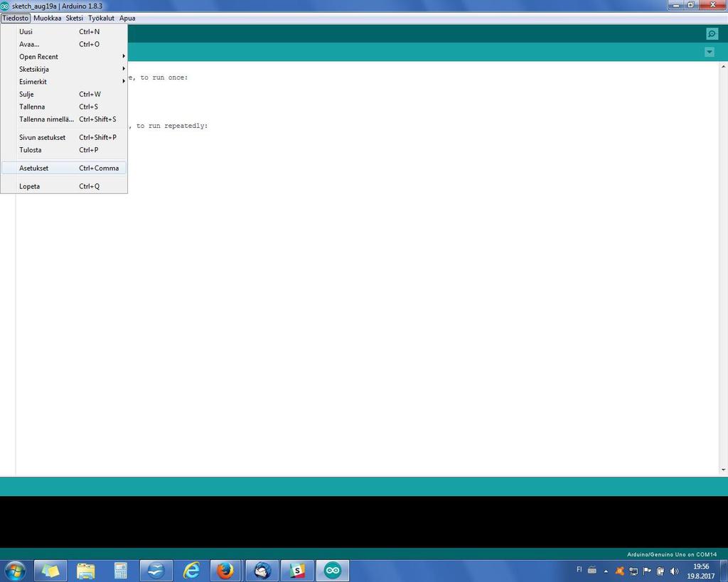The height and width of the screenshot is (582, 728).
Task: Click 'to run once:' comment in editor
Action: click(x=164, y=77)
